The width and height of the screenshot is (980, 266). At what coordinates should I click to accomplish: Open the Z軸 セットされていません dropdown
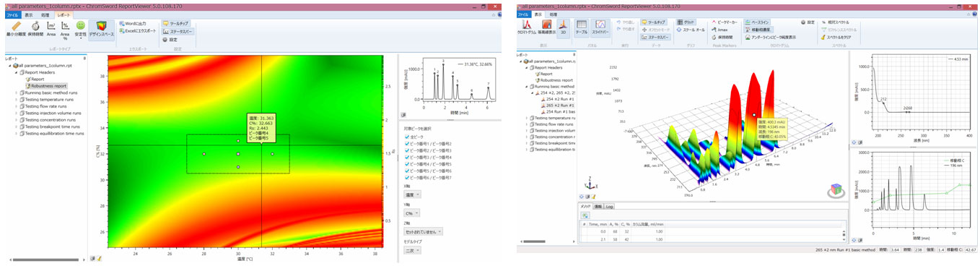click(423, 231)
